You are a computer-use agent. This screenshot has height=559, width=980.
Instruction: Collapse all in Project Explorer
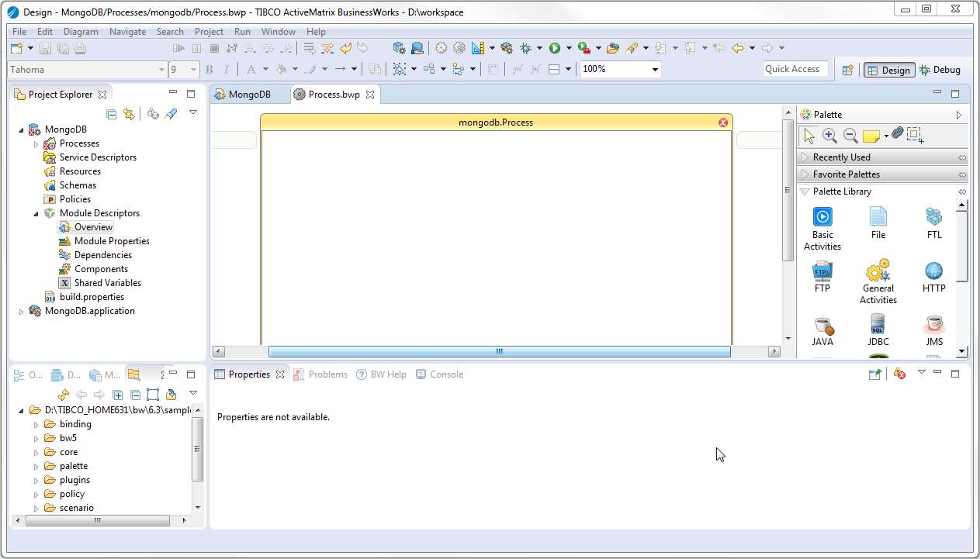(112, 114)
